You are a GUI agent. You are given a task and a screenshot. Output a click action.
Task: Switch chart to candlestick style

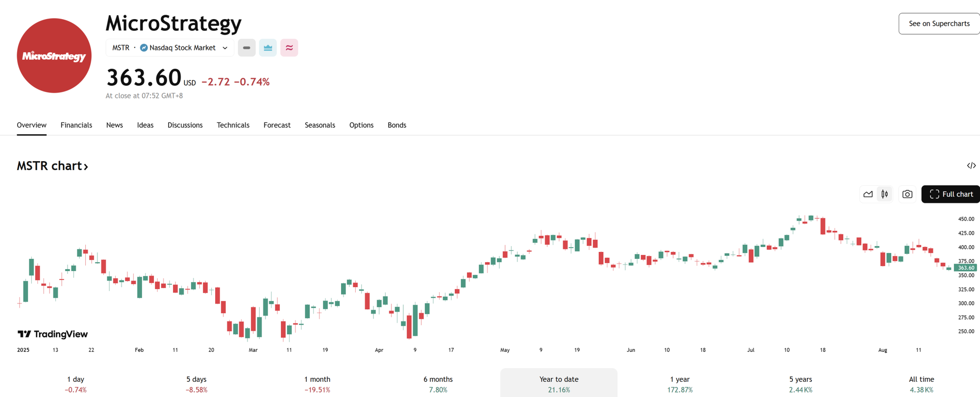click(x=884, y=194)
